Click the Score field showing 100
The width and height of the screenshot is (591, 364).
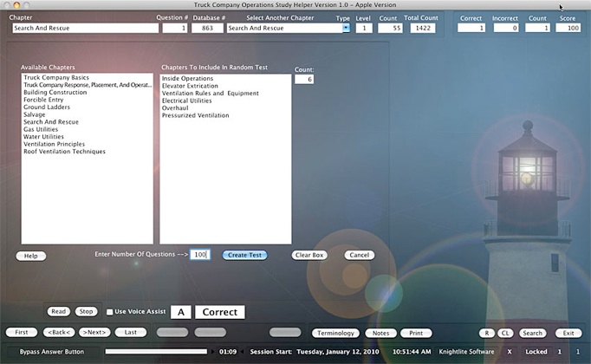[x=568, y=29]
